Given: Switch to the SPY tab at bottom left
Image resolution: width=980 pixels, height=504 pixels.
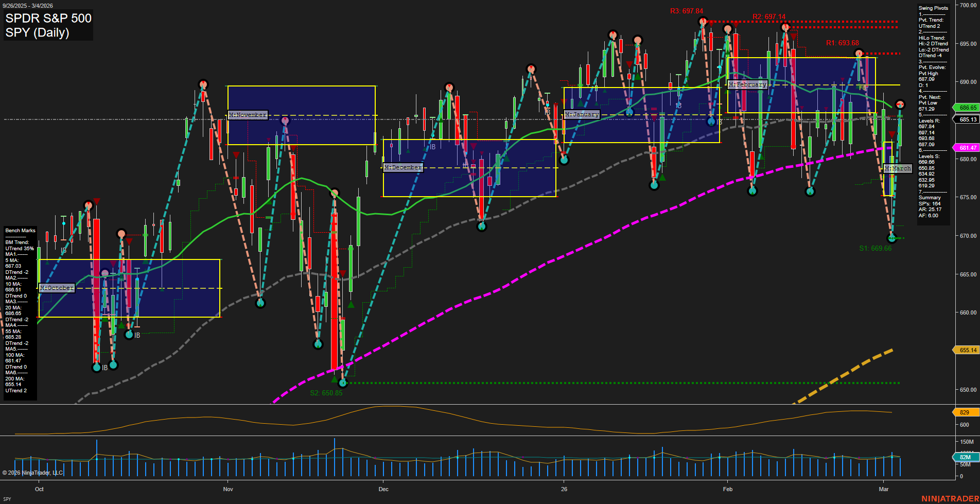Looking at the screenshot, I should (7, 500).
